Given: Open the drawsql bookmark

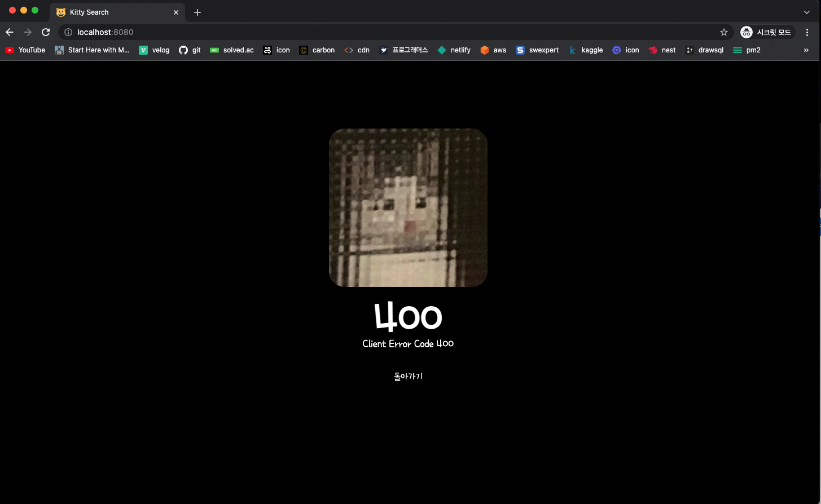Looking at the screenshot, I should [704, 50].
